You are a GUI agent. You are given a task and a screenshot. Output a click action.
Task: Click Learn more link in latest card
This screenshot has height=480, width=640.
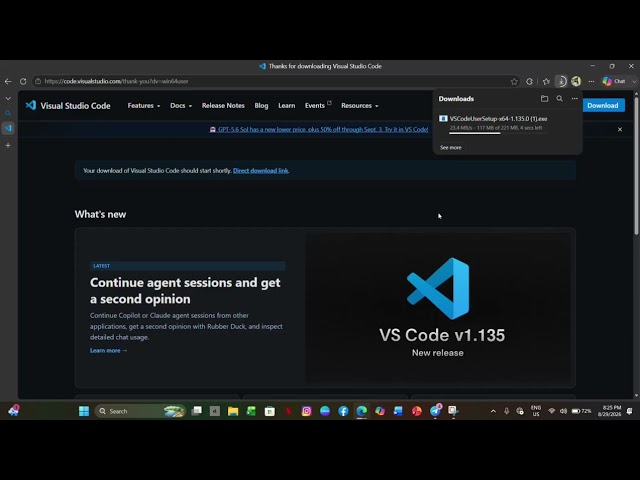point(109,350)
